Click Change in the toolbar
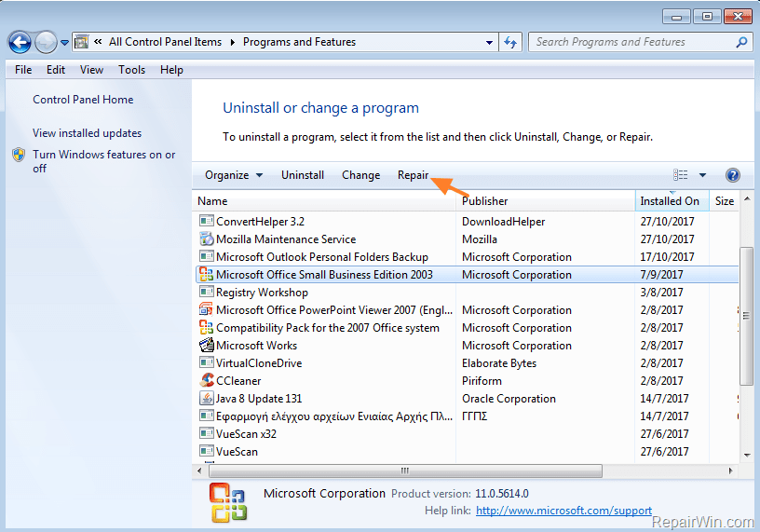Screen dimensions: 760x532 pos(360,175)
